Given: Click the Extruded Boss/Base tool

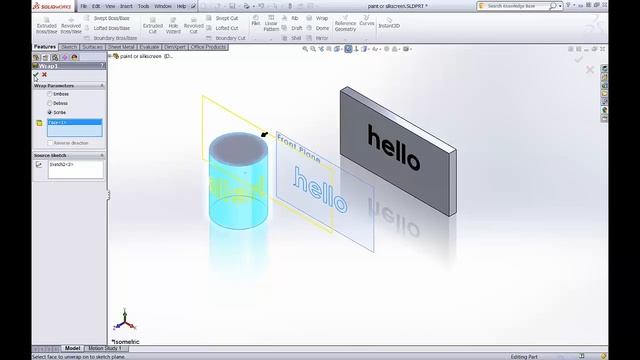Looking at the screenshot, I should pos(47,26).
